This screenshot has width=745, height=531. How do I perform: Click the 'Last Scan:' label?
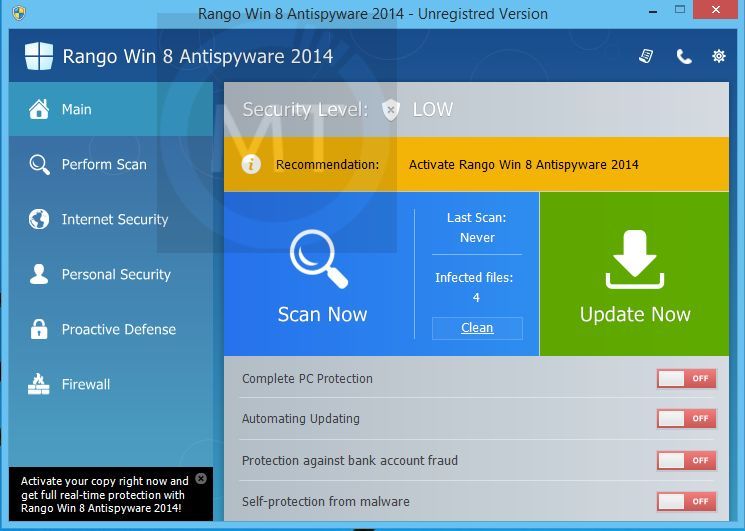pyautogui.click(x=477, y=218)
